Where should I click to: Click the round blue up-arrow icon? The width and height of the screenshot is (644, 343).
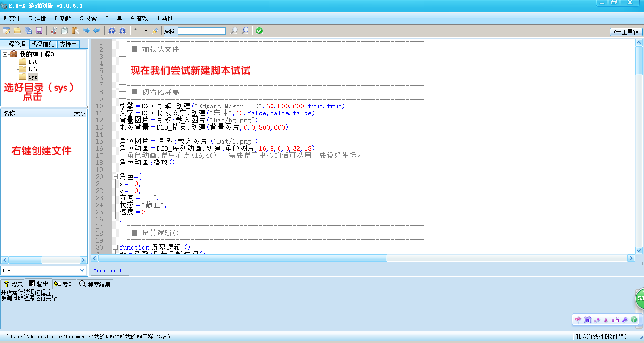click(112, 31)
